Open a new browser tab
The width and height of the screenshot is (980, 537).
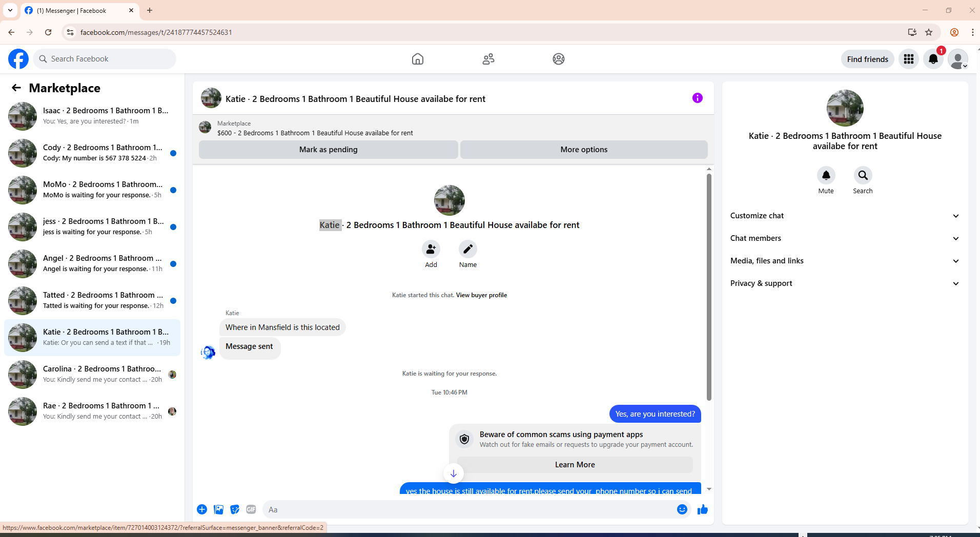pyautogui.click(x=150, y=10)
